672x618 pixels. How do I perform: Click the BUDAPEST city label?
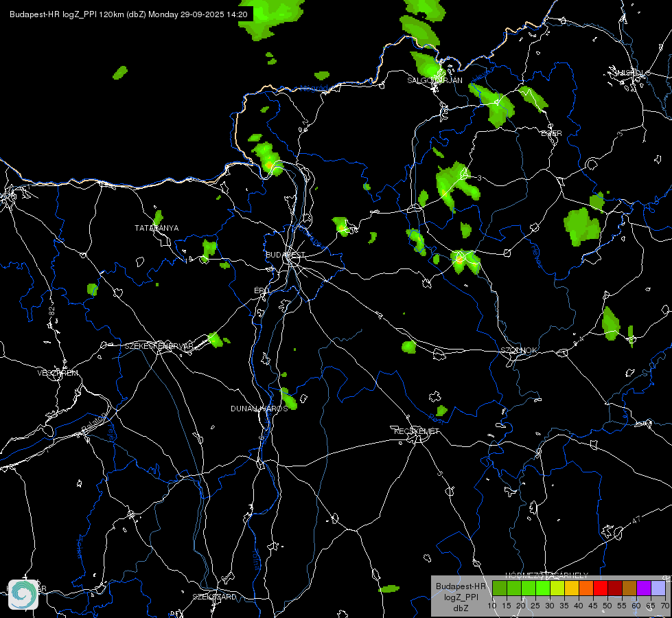tap(286, 255)
